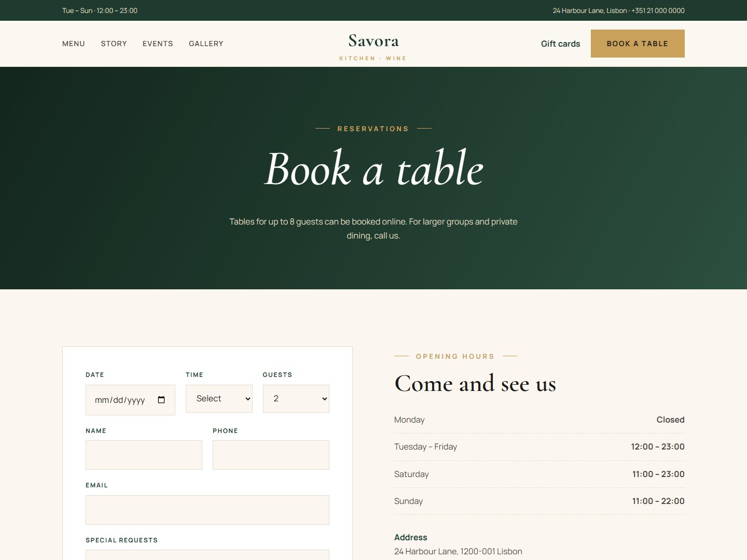The height and width of the screenshot is (560, 747).
Task: Click the Saturday row label
Action: coord(411,474)
